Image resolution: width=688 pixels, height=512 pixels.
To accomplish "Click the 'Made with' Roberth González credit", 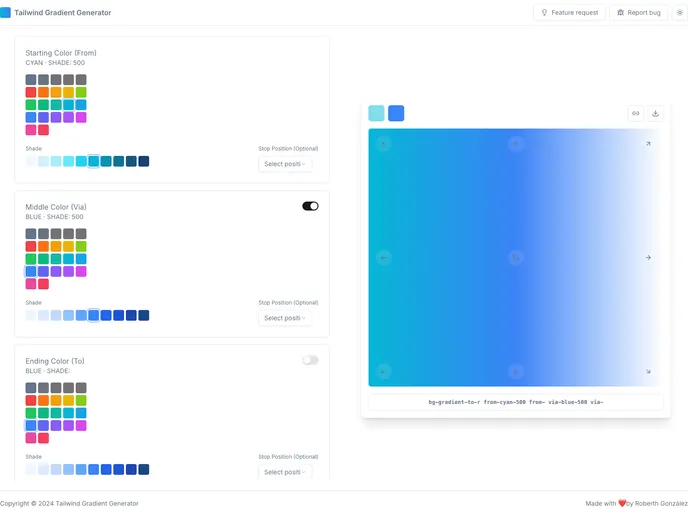I will click(x=637, y=503).
